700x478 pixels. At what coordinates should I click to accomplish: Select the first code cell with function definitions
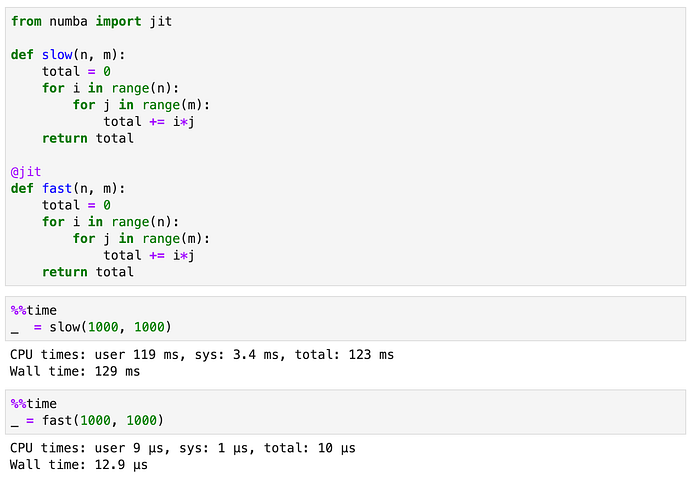click(346, 146)
